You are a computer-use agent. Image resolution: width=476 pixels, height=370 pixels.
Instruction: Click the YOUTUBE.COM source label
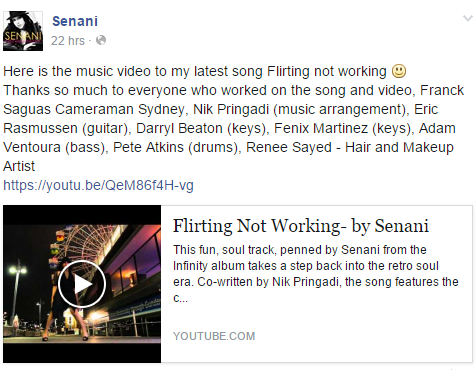coord(214,336)
